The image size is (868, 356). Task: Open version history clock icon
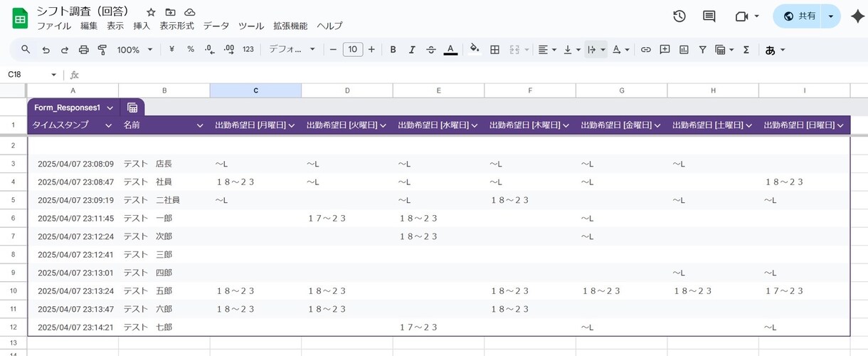point(679,16)
